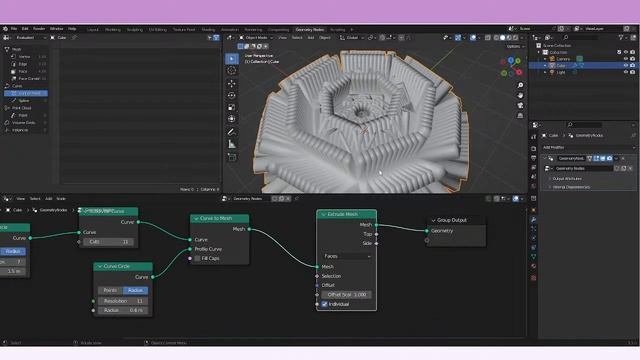Toggle viewport overlays button
The image size is (640, 360).
pos(473,38)
